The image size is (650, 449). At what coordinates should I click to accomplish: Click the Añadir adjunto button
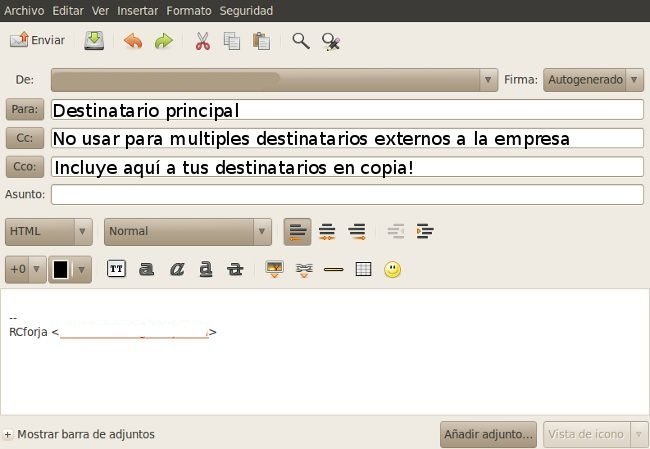click(x=489, y=434)
